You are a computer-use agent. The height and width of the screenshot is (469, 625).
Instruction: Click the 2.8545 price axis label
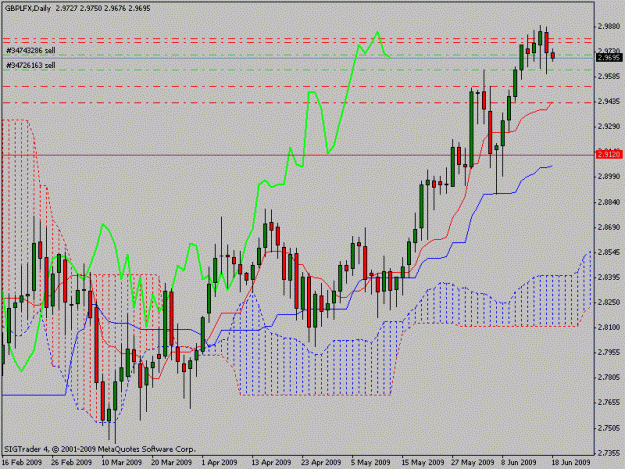(609, 252)
